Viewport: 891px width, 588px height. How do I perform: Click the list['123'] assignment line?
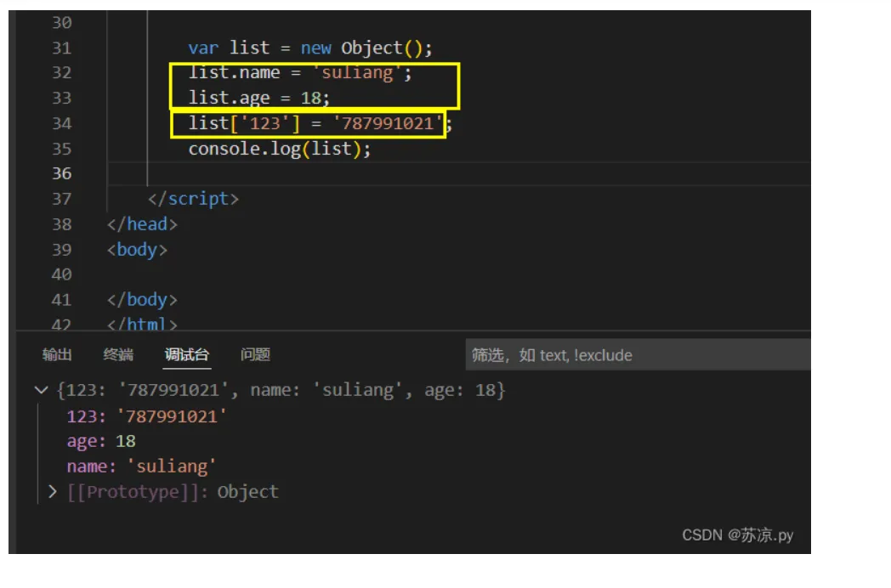(320, 123)
